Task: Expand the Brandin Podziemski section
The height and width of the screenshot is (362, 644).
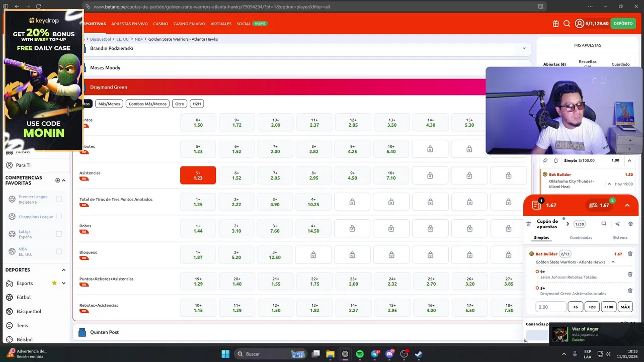Action: click(524, 48)
